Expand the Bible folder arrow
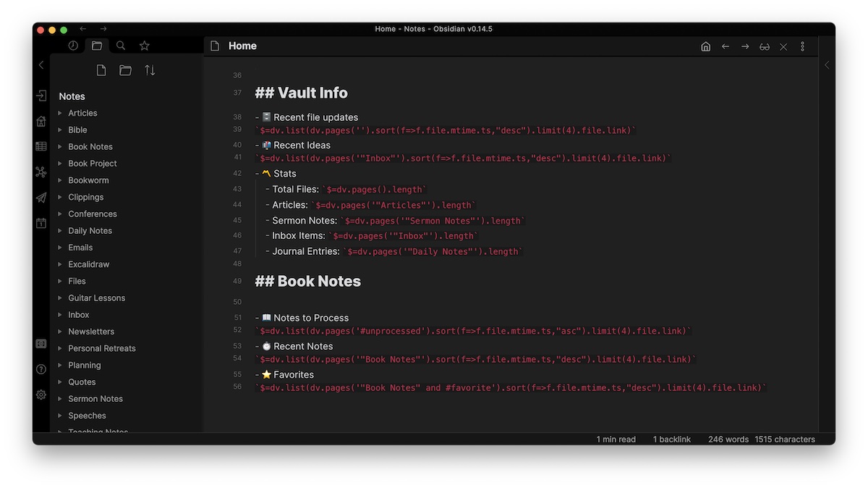The image size is (868, 488). (x=60, y=130)
